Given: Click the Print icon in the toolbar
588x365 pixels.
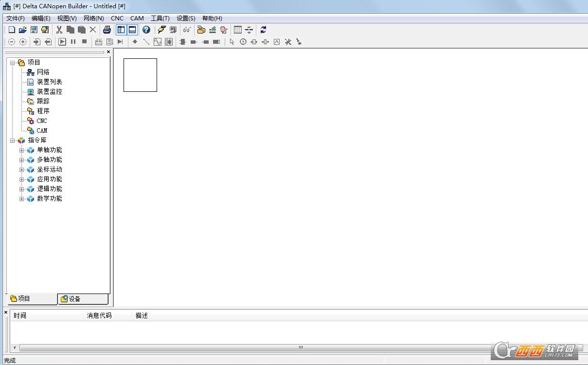Looking at the screenshot, I should 107,30.
